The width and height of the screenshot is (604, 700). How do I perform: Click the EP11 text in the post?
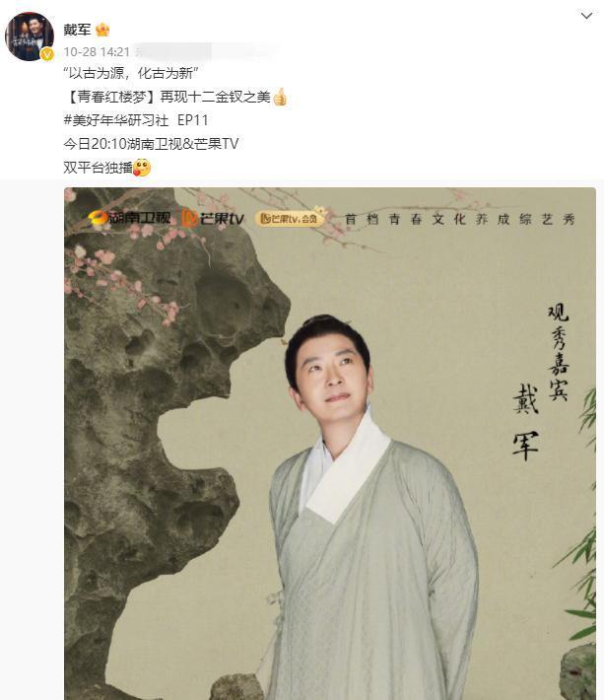(193, 120)
